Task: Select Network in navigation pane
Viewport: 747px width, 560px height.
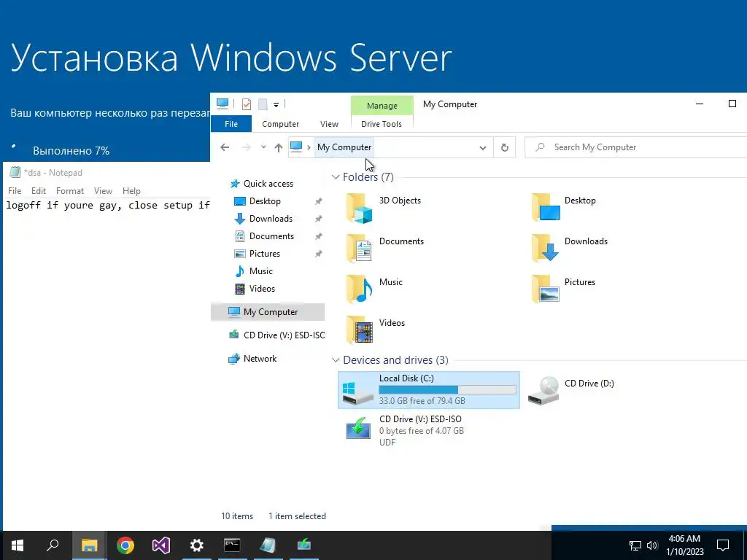Action: coord(260,359)
